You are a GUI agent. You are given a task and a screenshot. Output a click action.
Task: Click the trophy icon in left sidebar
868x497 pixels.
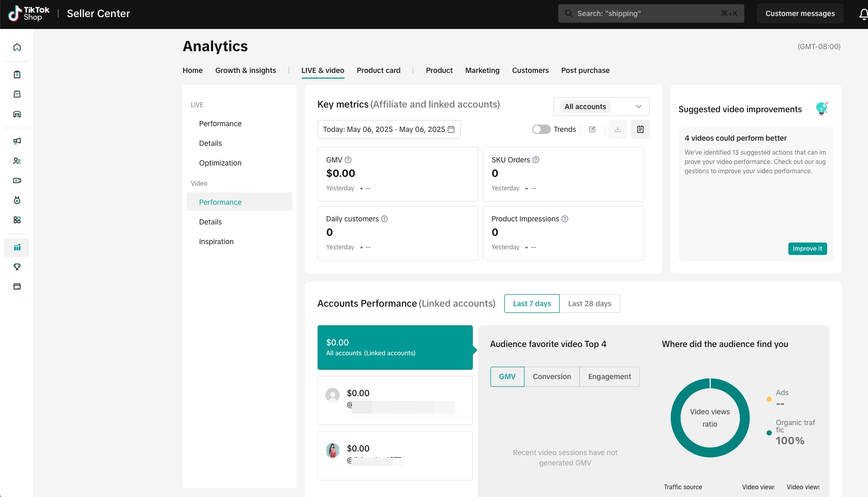[17, 267]
